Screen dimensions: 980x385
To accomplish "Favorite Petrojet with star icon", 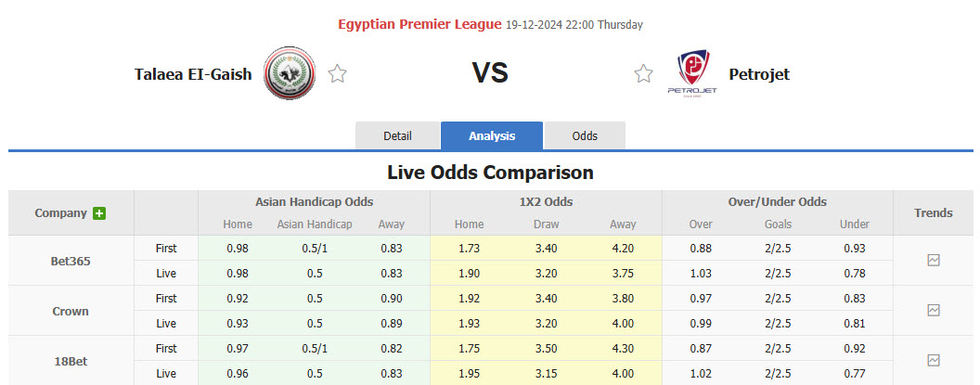I will pyautogui.click(x=643, y=74).
